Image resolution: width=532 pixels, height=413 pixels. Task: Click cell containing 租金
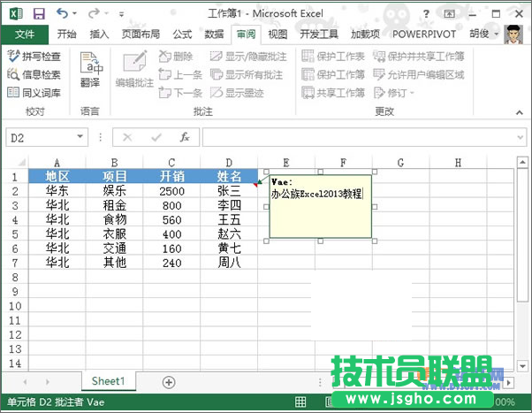pyautogui.click(x=115, y=205)
